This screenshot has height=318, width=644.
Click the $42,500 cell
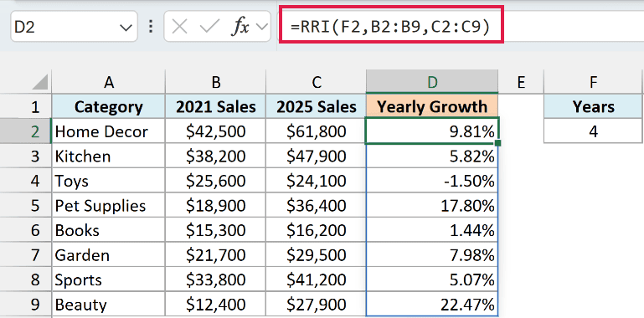coord(215,131)
